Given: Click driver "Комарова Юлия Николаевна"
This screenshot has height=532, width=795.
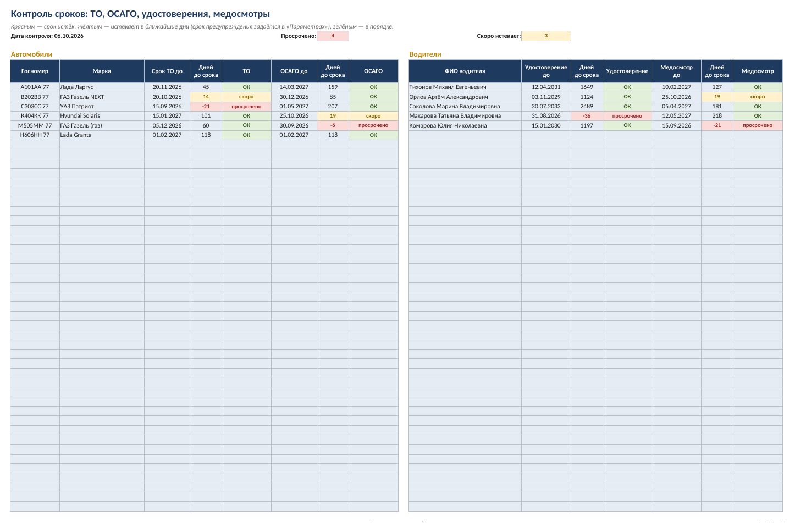Looking at the screenshot, I should (465, 126).
